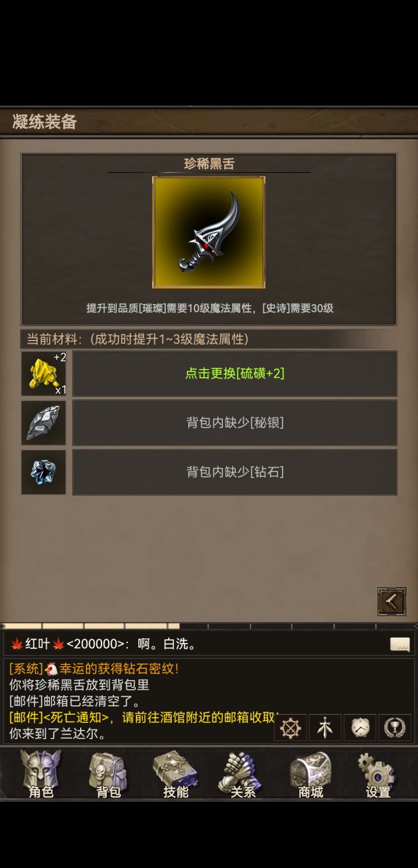Open the 关系 relations tab
This screenshot has width=418, height=868.
243,775
